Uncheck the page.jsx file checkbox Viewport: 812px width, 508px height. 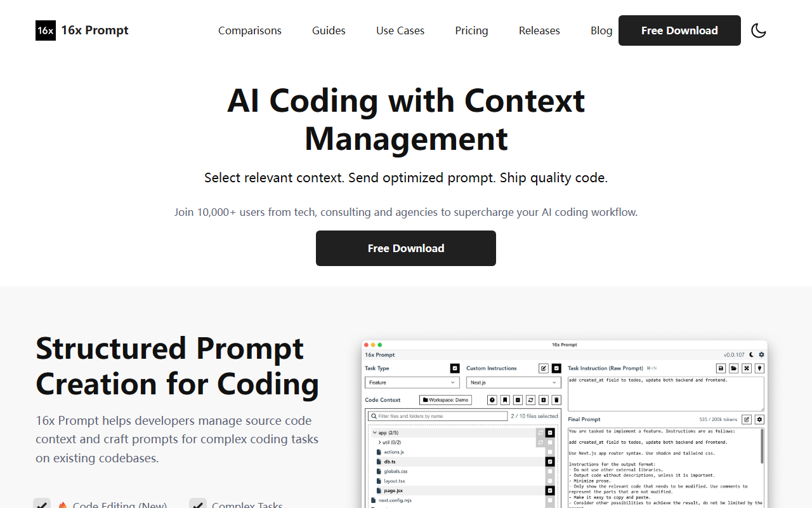550,491
